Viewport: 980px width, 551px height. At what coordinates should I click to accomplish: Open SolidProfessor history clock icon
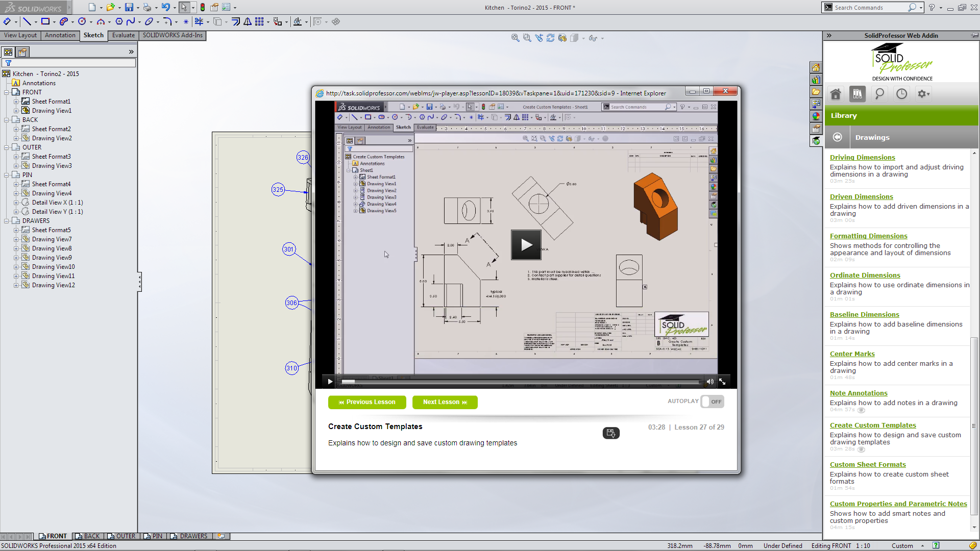tap(902, 94)
